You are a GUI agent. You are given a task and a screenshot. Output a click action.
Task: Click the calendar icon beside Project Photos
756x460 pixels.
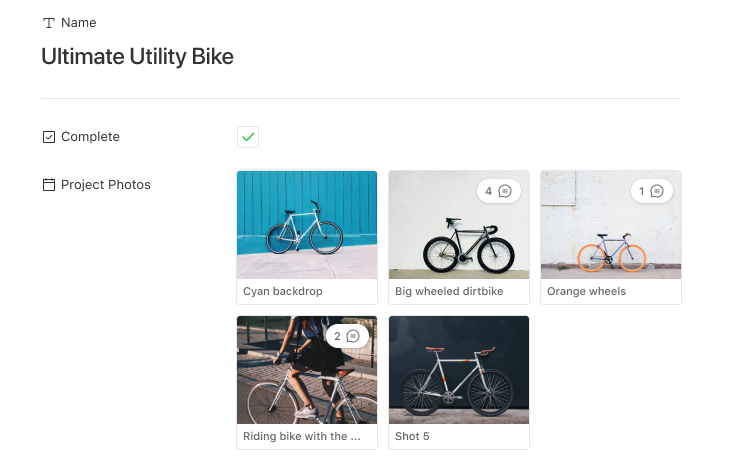tap(49, 185)
